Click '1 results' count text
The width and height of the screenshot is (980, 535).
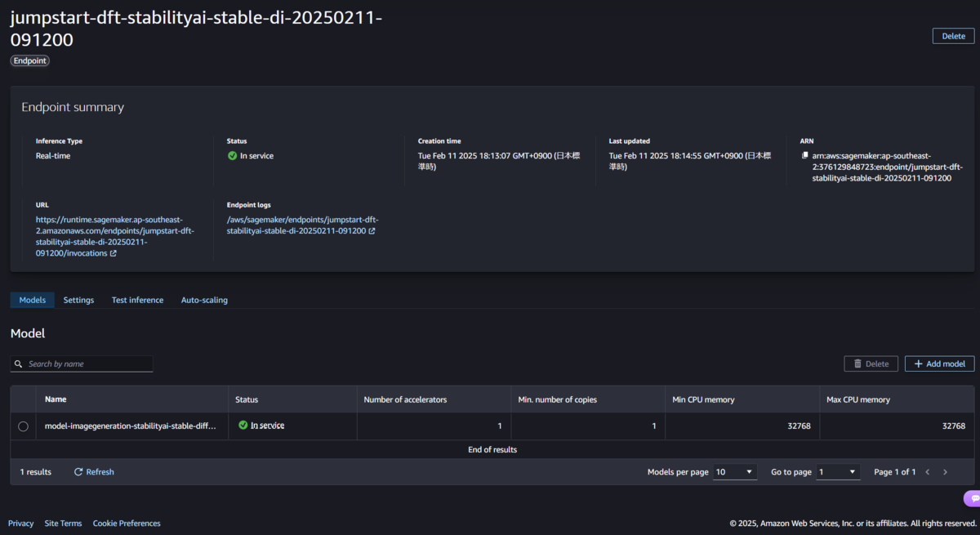36,472
